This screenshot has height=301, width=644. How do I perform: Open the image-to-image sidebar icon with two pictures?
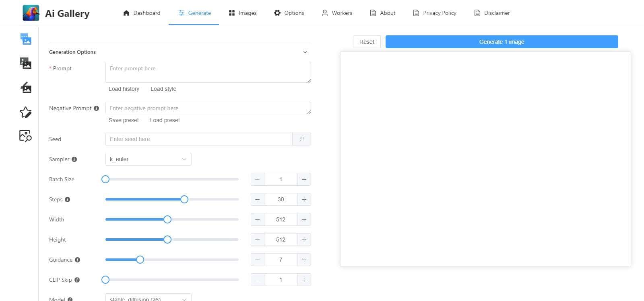[x=26, y=63]
